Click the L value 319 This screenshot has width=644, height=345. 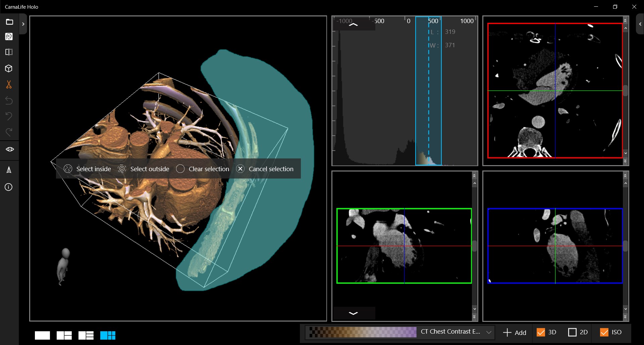(x=450, y=32)
